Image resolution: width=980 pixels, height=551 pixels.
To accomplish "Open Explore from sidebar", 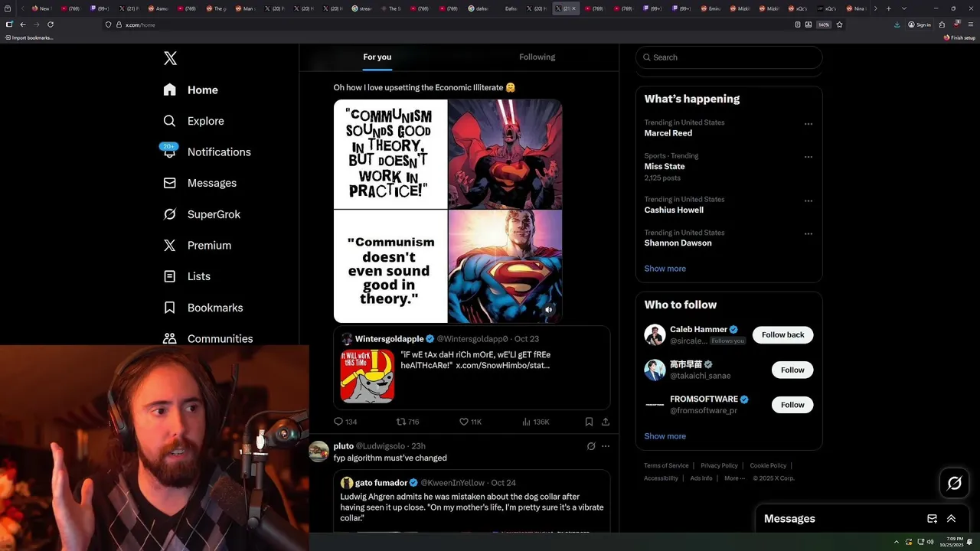I will (x=194, y=121).
